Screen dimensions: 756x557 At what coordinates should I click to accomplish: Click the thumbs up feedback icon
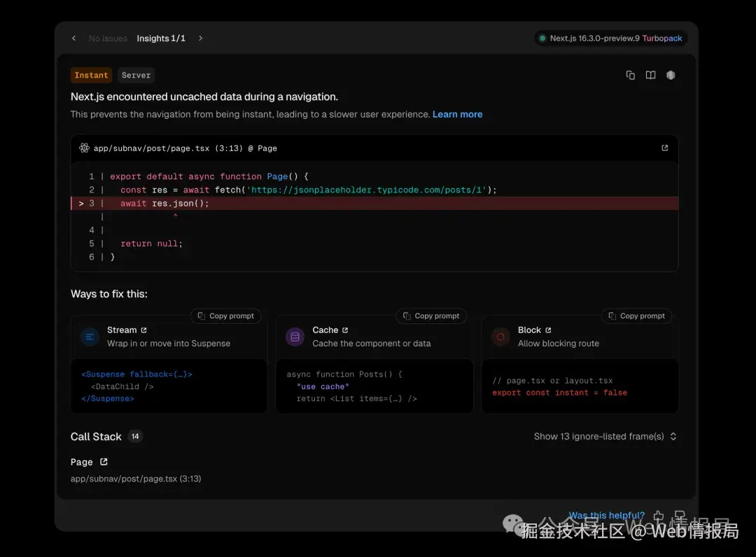click(x=659, y=516)
